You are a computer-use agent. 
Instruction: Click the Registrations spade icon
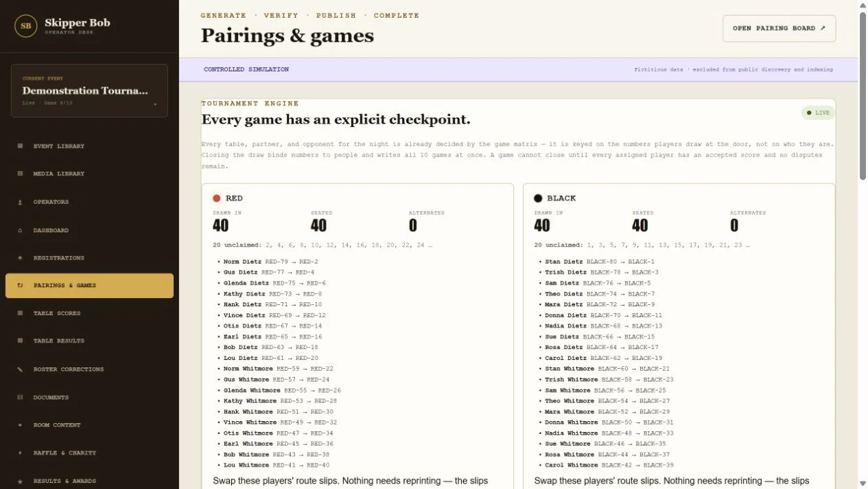[20, 258]
